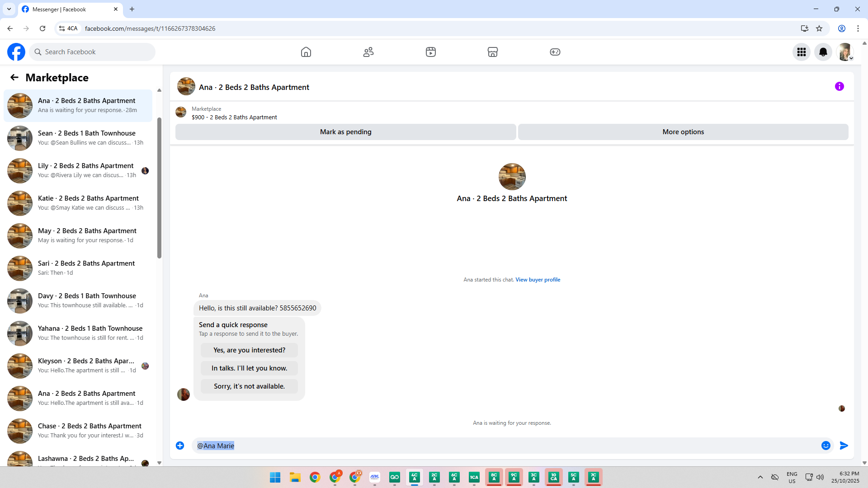Open Sean 2 Beds 1 Bath Townhouse chat
Viewport: 868px width, 488px height.
pyautogui.click(x=78, y=138)
